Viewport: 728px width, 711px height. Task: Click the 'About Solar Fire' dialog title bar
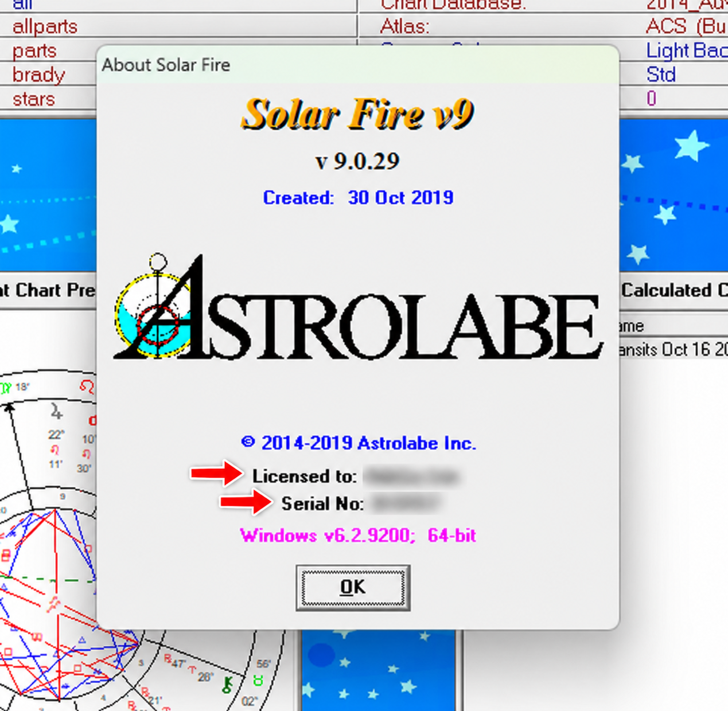(x=358, y=65)
